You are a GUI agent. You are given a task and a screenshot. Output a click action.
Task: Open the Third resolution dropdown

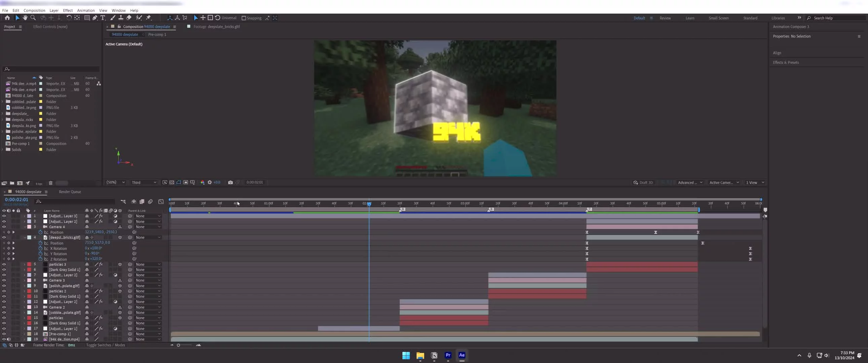coord(144,183)
